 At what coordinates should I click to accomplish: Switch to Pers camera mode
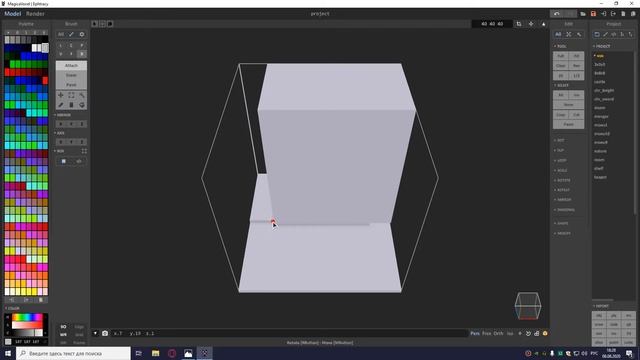(x=475, y=333)
